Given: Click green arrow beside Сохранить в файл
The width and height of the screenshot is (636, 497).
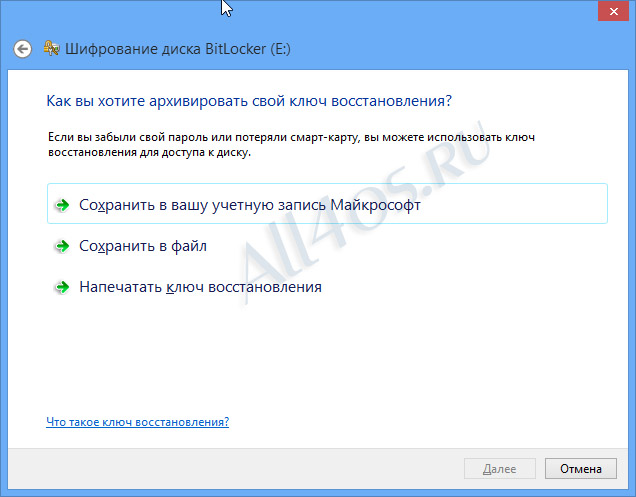Looking at the screenshot, I should [62, 246].
